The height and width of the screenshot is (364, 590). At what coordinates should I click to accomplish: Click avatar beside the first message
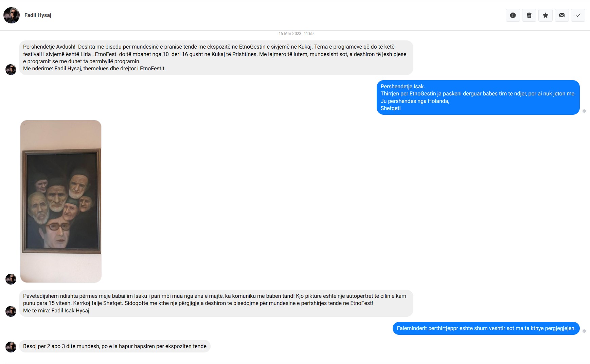(x=11, y=70)
